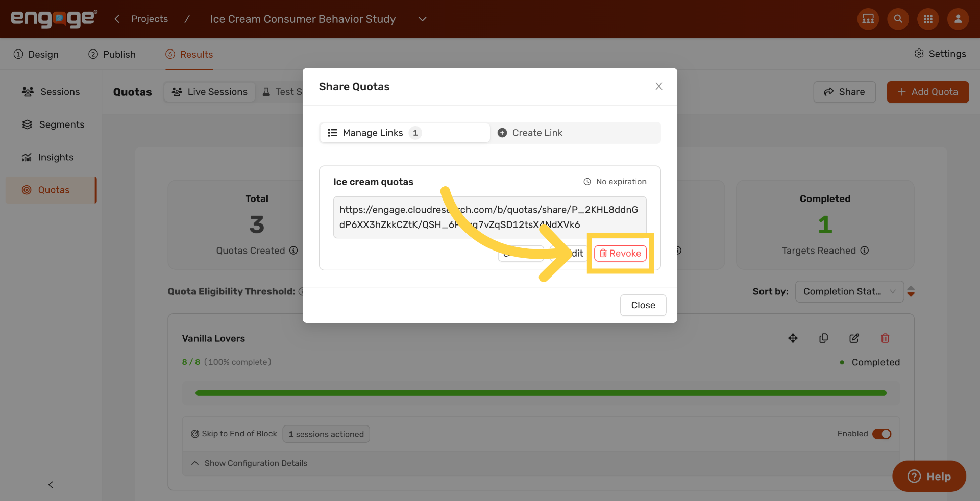The width and height of the screenshot is (980, 501).
Task: Click the Close button in dialog
Action: (643, 305)
